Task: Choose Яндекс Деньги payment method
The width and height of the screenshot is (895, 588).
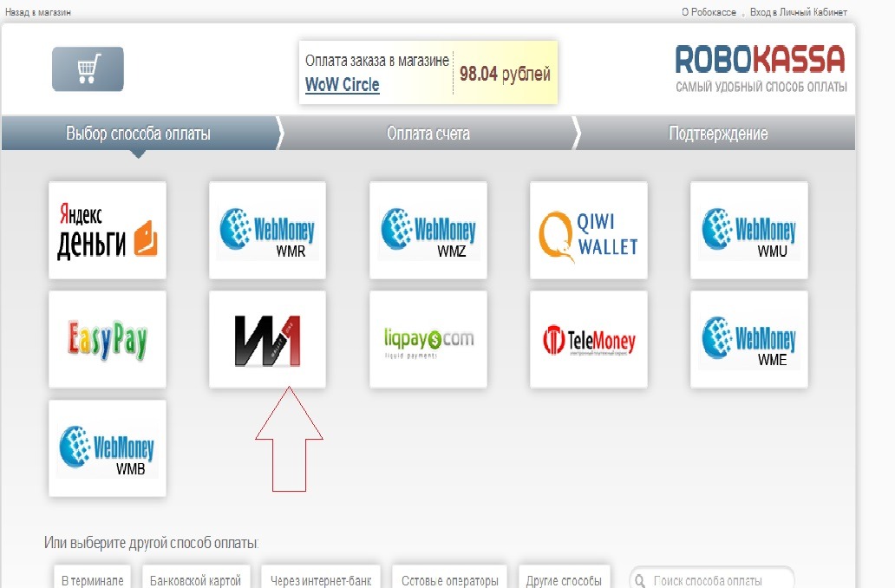Action: [x=108, y=230]
